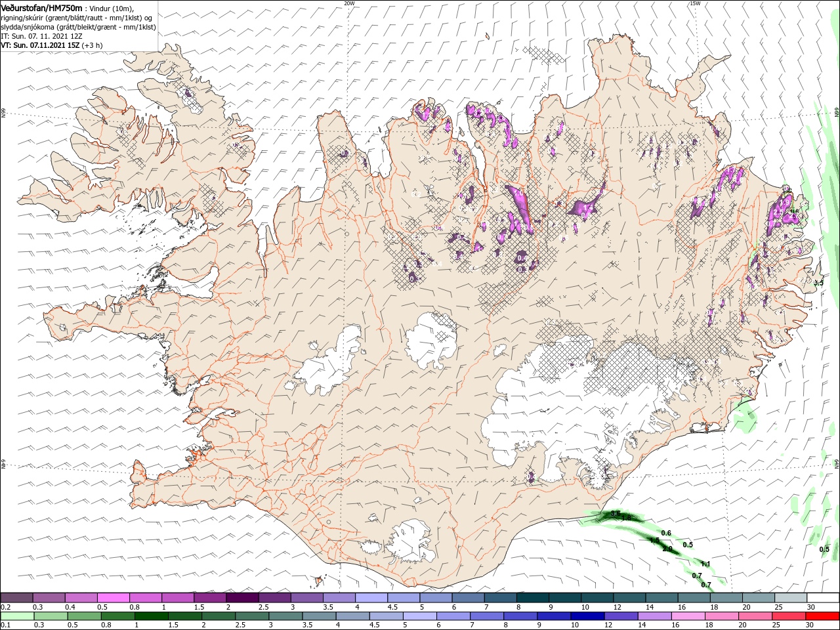Click the white snow-scale swatch at 30

click(823, 597)
